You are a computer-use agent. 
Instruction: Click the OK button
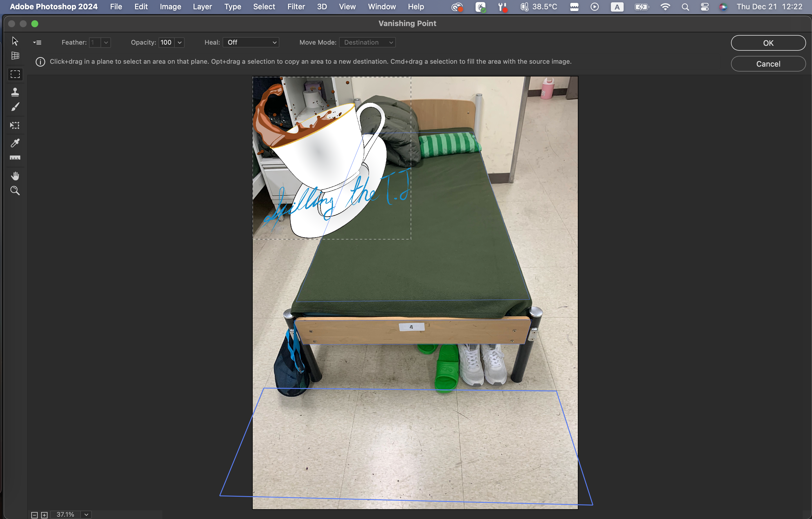pos(768,43)
